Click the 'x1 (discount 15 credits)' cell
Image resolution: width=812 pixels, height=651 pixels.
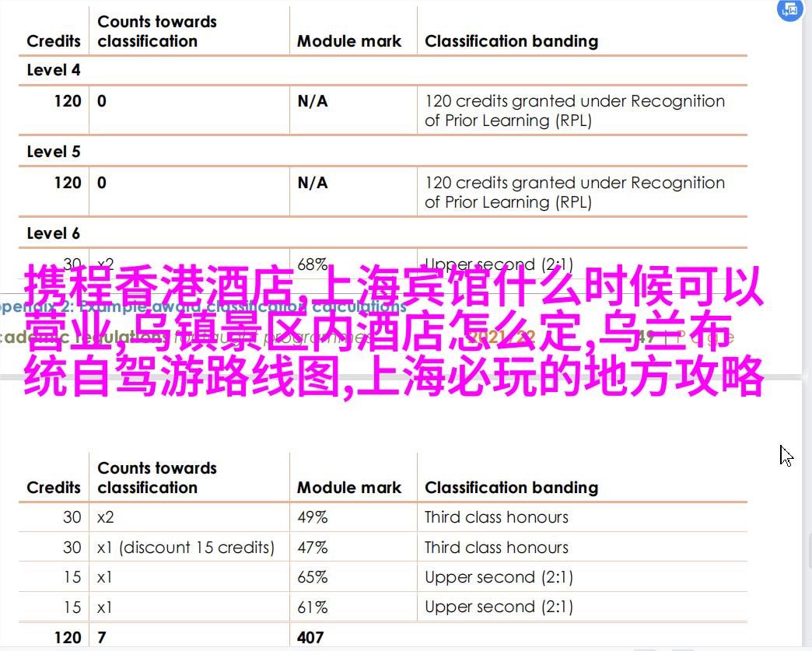tap(186, 548)
